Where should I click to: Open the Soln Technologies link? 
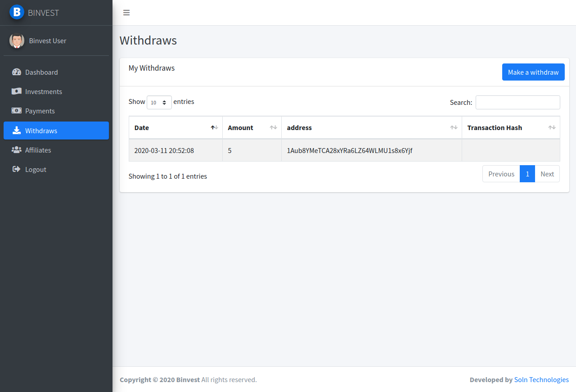[x=541, y=380]
